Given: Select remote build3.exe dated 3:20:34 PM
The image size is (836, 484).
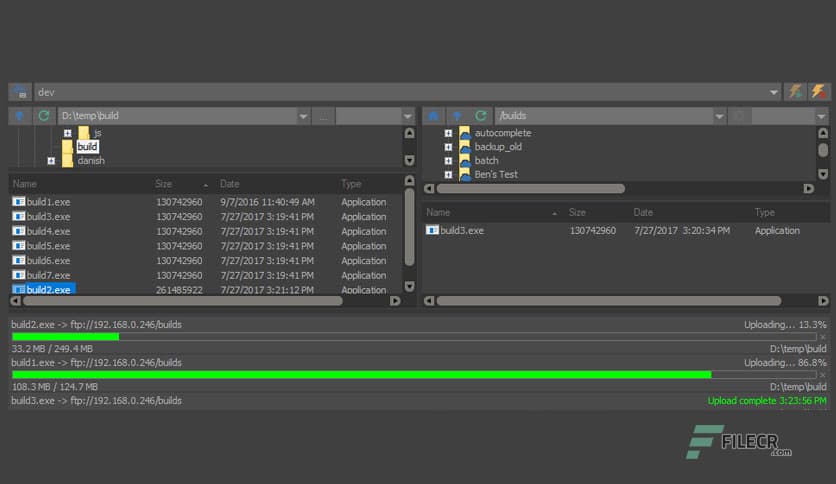Looking at the screenshot, I should pyautogui.click(x=462, y=230).
